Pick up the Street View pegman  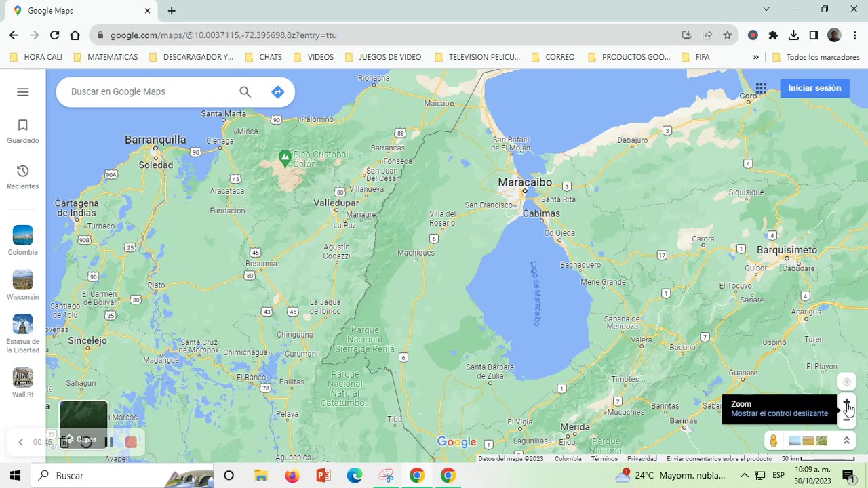tap(773, 441)
